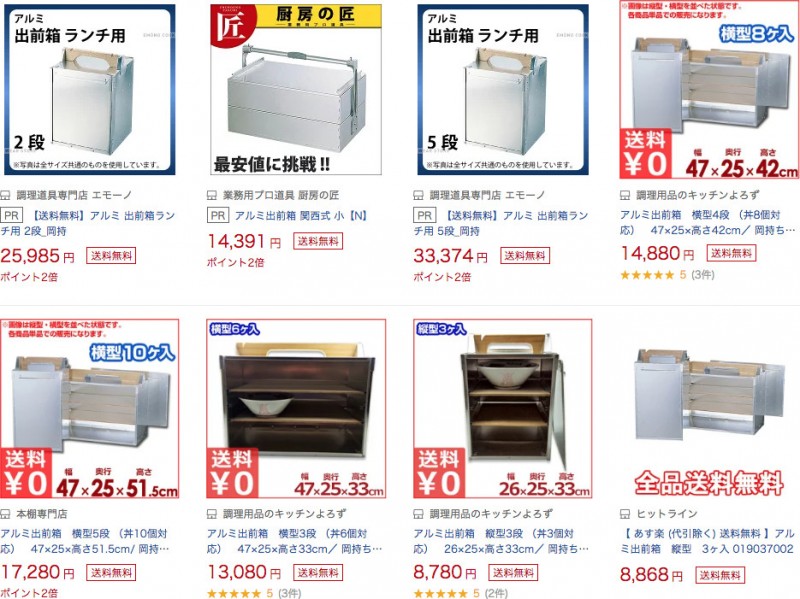Click star rating of 14,880円 product

coord(648,276)
